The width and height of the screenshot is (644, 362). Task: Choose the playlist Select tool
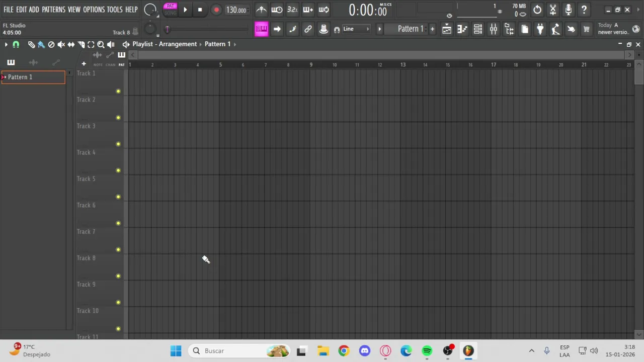91,45
